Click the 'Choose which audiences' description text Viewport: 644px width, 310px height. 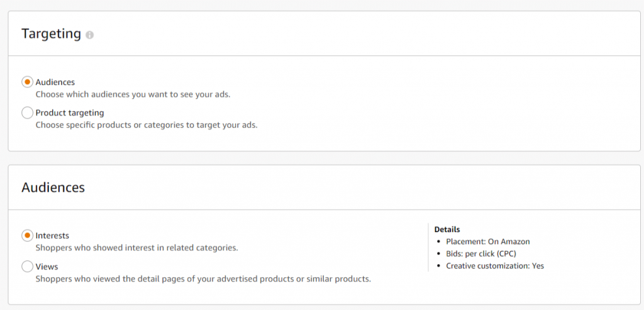point(133,94)
